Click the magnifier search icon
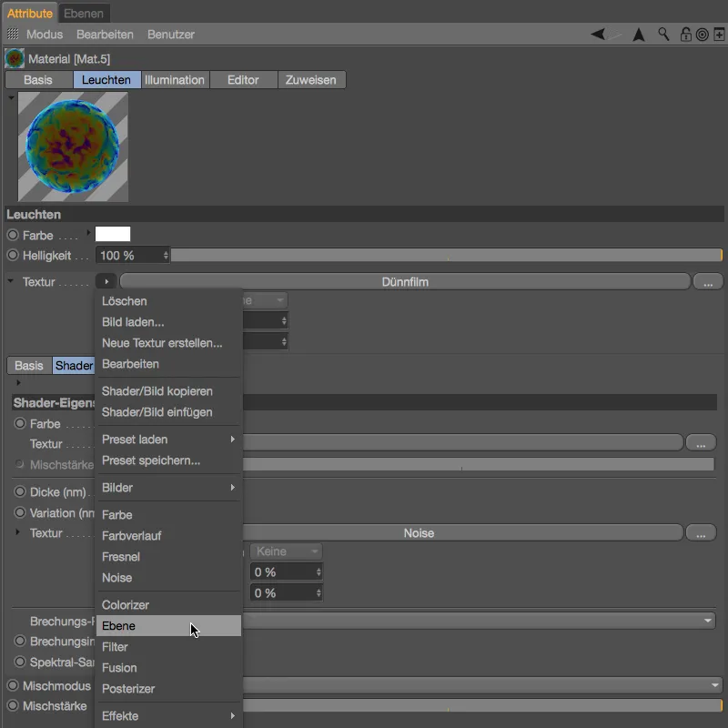The height and width of the screenshot is (728, 728). (663, 35)
